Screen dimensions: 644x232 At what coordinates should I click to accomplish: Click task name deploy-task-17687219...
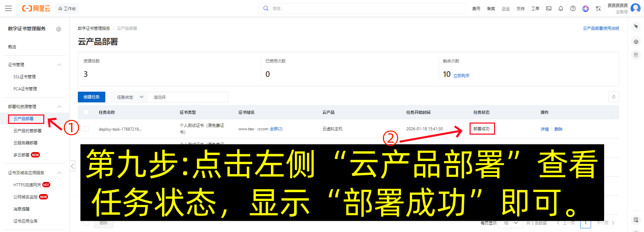(x=120, y=129)
